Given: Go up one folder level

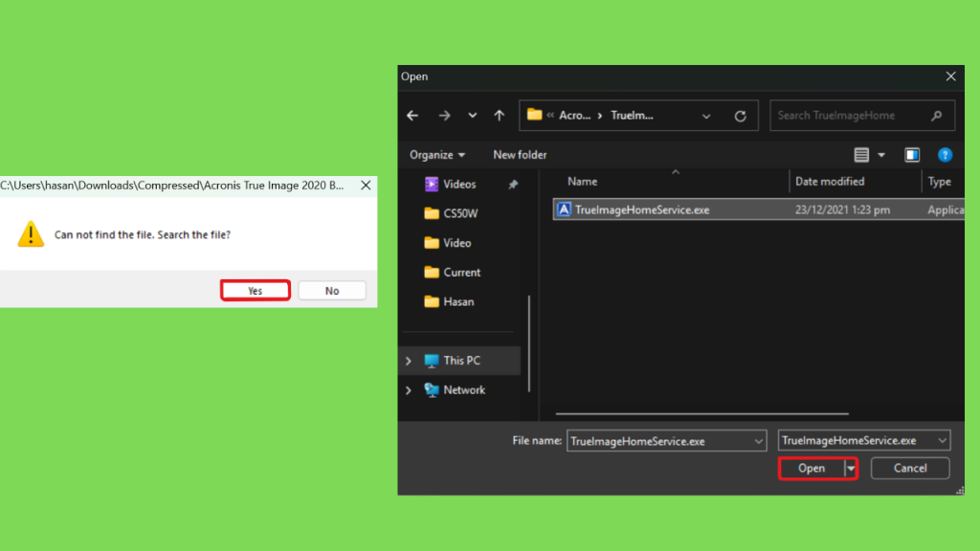Looking at the screenshot, I should pos(499,116).
